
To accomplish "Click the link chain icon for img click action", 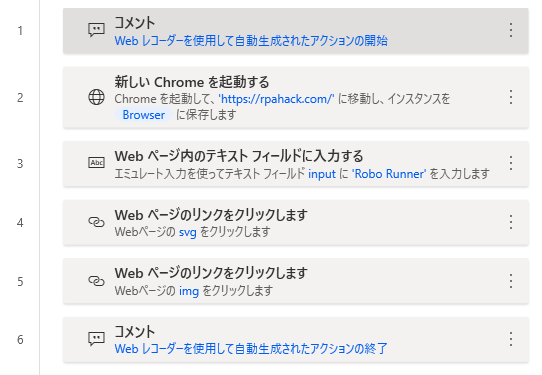I will (96, 281).
